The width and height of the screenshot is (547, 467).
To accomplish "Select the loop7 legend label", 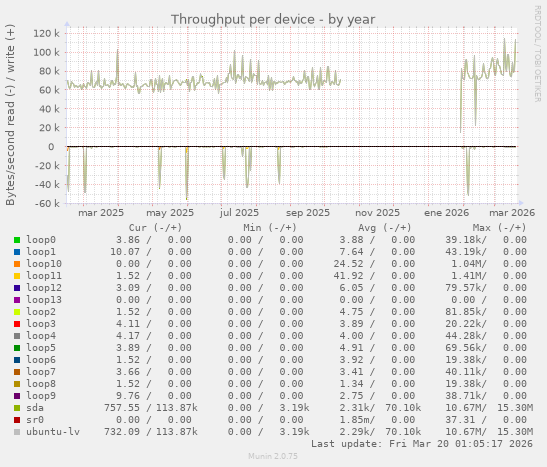I will pyautogui.click(x=41, y=372).
